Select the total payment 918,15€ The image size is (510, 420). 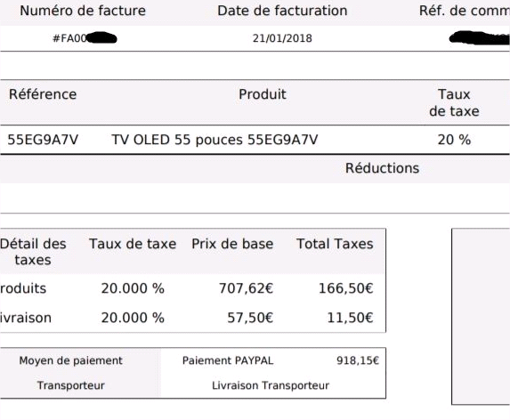[358, 360]
